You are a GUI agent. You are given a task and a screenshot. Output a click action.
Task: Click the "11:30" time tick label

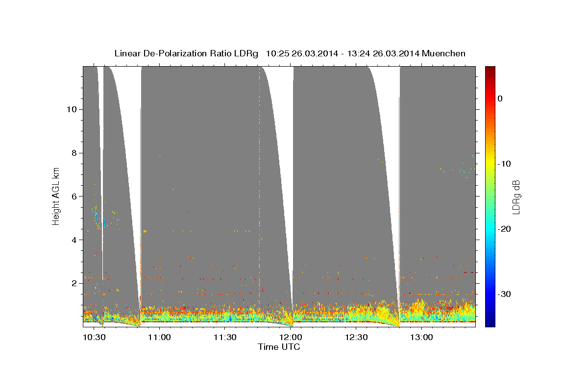[224, 337]
